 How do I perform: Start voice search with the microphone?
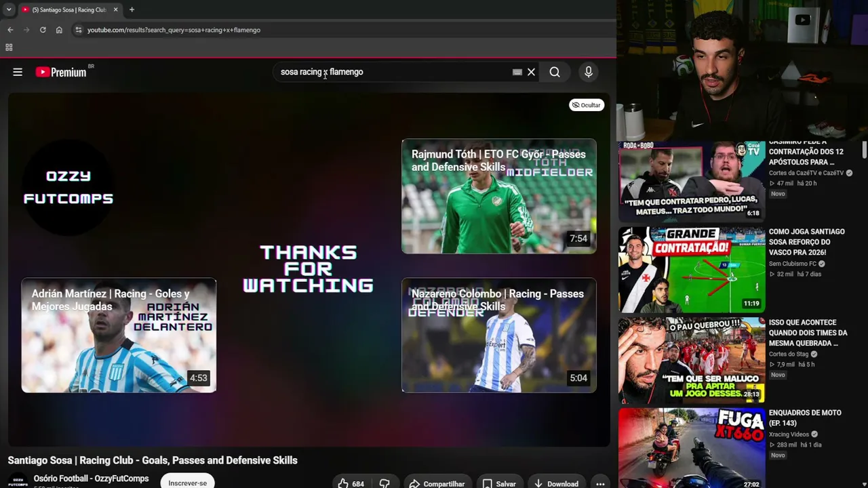(x=589, y=72)
